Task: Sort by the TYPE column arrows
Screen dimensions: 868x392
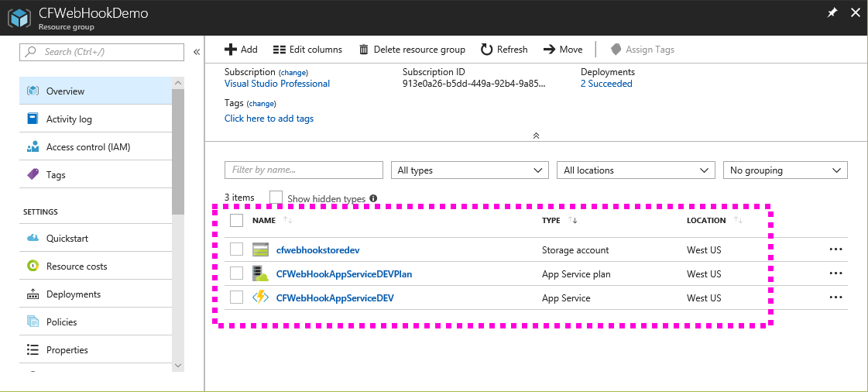Action: click(x=572, y=220)
